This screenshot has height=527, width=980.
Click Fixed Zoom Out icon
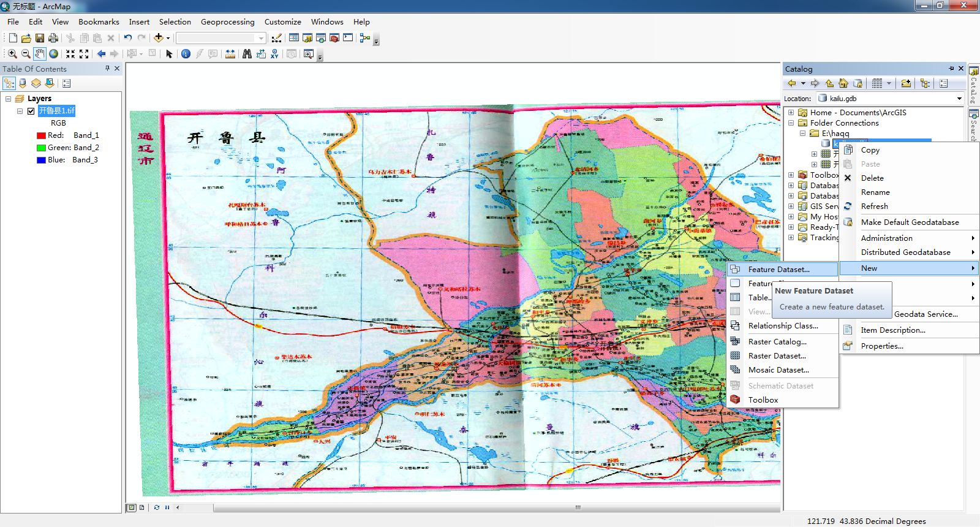pos(84,54)
